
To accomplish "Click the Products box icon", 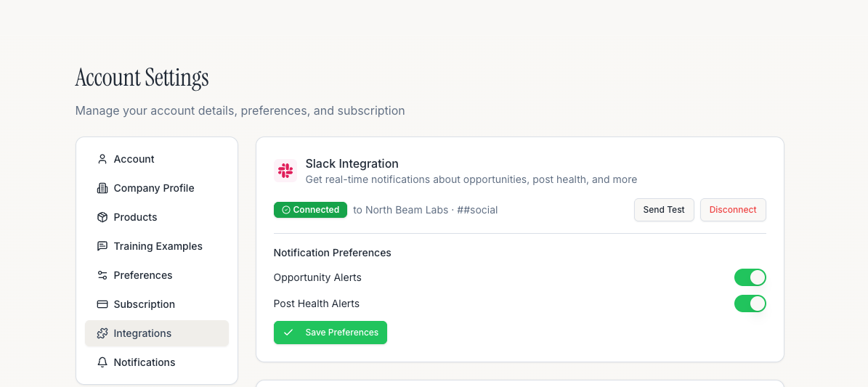I will [x=102, y=217].
